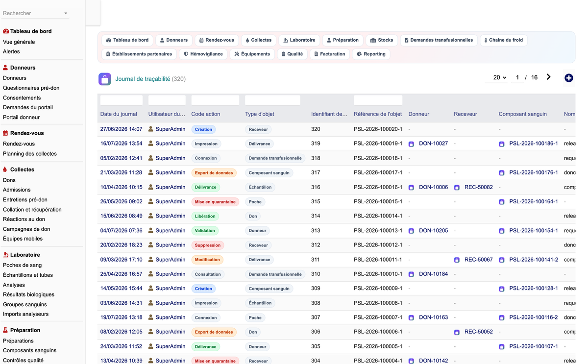Open Questionnaires pré-don in sidebar
The image size is (588, 364).
click(31, 88)
